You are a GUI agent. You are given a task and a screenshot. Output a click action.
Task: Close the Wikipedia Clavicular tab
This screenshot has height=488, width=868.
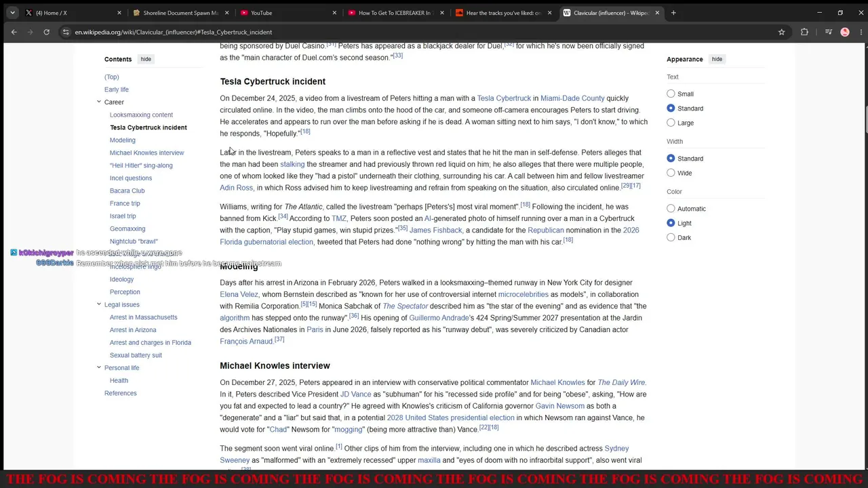[x=657, y=13]
